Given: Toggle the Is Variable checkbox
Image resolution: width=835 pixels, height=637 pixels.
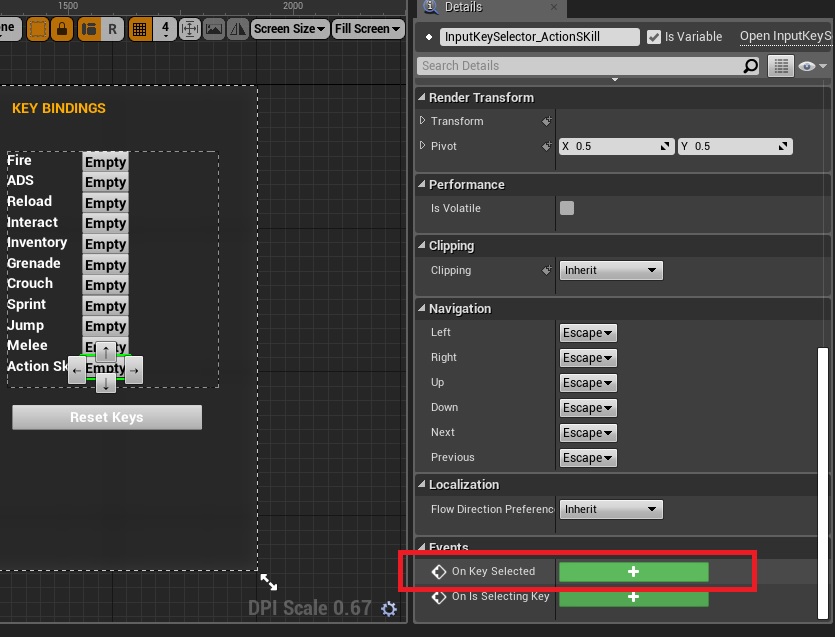Looking at the screenshot, I should [x=654, y=37].
